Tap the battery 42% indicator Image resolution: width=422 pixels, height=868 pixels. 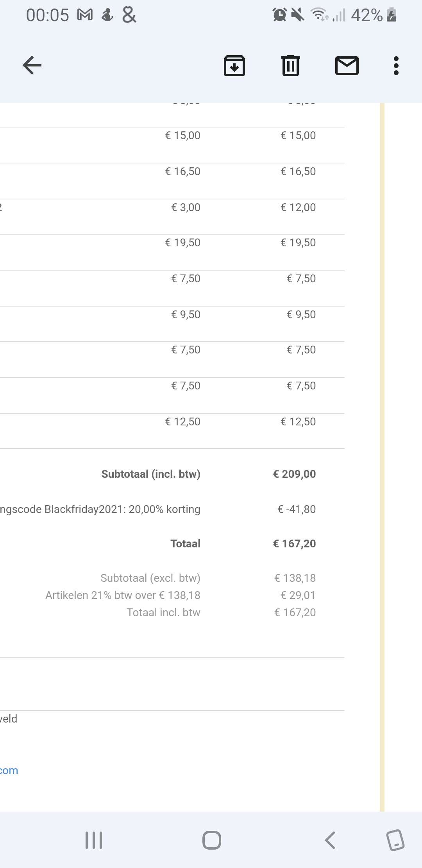[374, 15]
